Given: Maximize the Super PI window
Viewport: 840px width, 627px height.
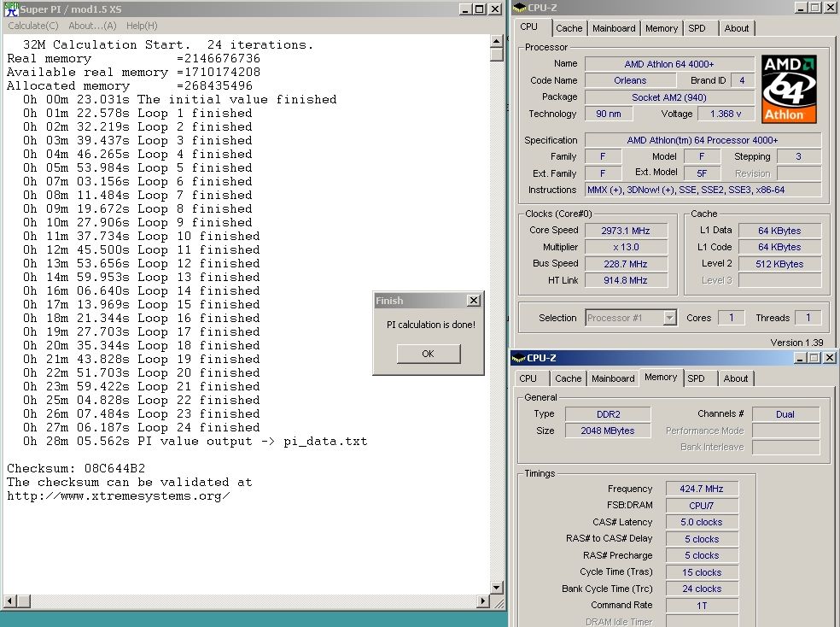Looking at the screenshot, I should coord(480,9).
